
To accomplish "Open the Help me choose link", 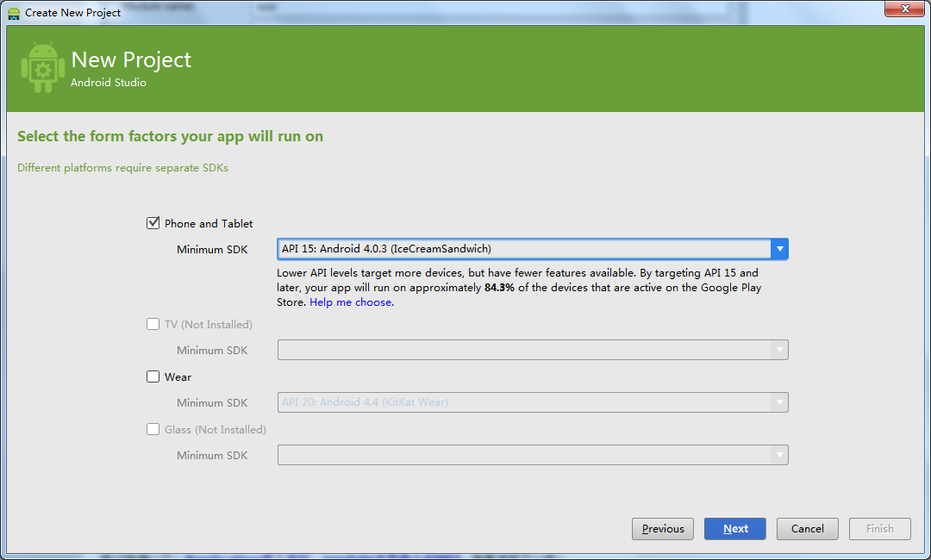I will [352, 302].
